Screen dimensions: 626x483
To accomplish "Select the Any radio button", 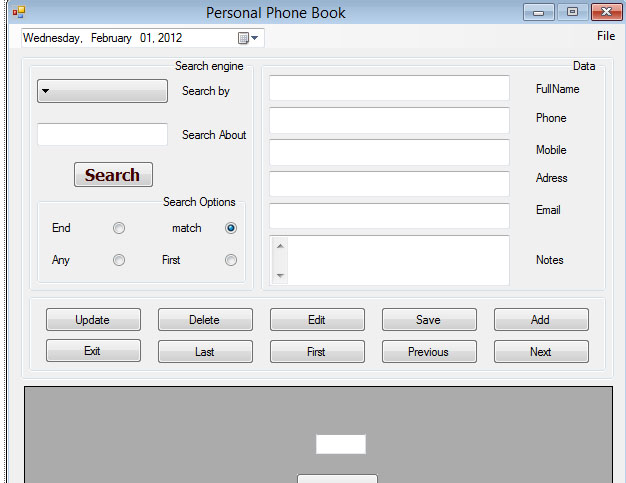I will (x=119, y=260).
